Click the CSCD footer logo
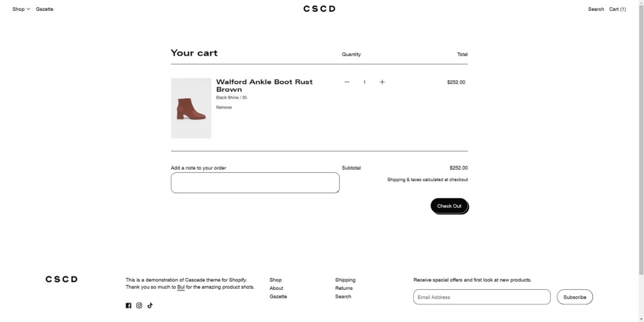The width and height of the screenshot is (644, 322). [x=61, y=279]
